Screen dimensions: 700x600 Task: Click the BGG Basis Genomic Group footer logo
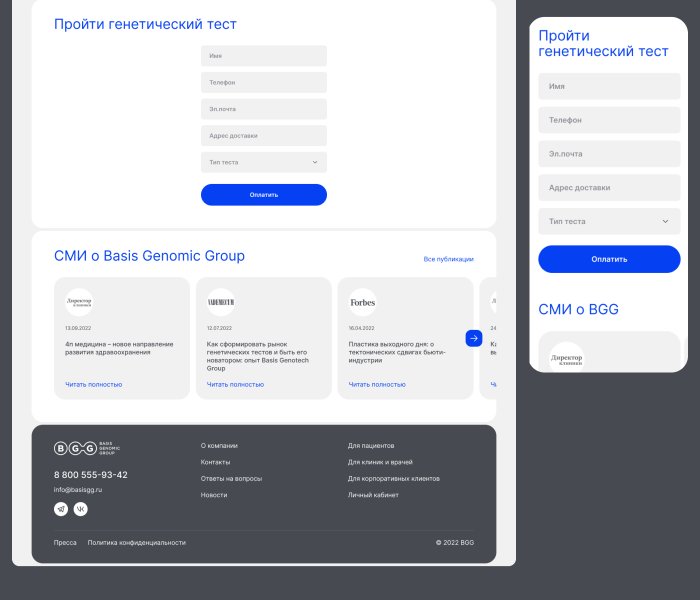87,448
